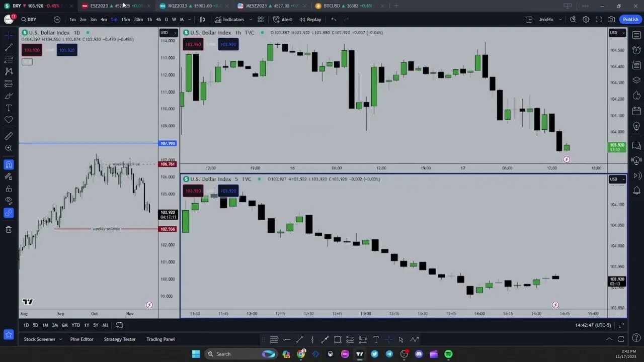Select the YTD date range
This screenshot has width=644, height=362.
pos(75,325)
